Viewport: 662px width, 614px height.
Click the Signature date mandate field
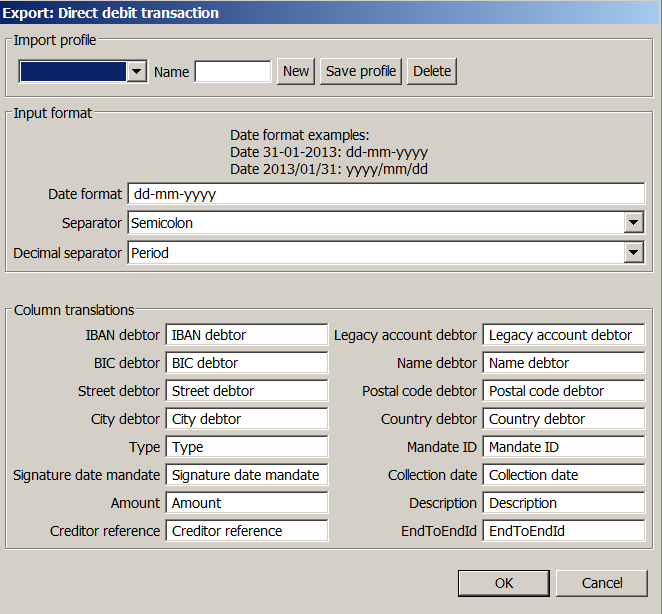pyautogui.click(x=247, y=475)
